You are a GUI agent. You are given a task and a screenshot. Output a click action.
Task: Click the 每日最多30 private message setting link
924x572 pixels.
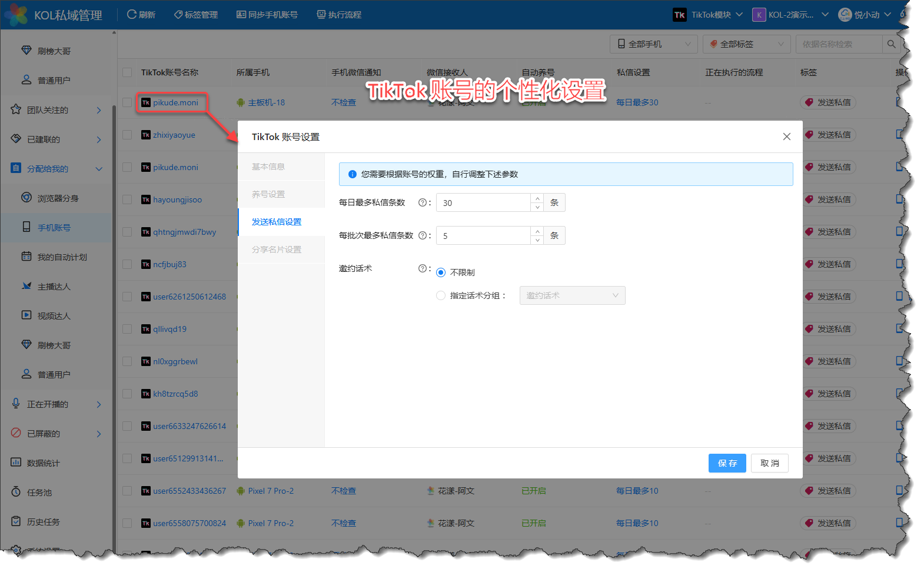[637, 102]
